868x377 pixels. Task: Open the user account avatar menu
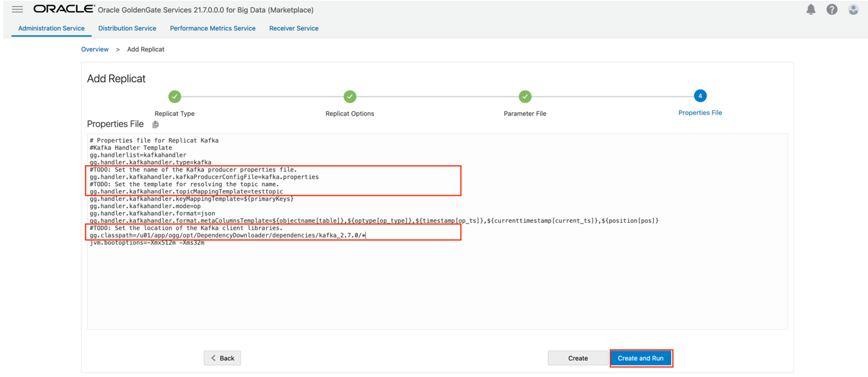(853, 10)
